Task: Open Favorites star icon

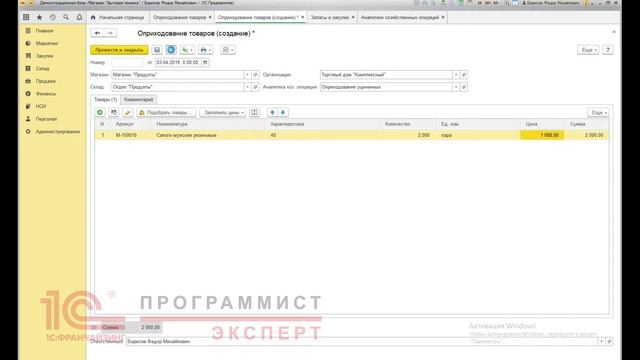Action: pyautogui.click(x=40, y=17)
